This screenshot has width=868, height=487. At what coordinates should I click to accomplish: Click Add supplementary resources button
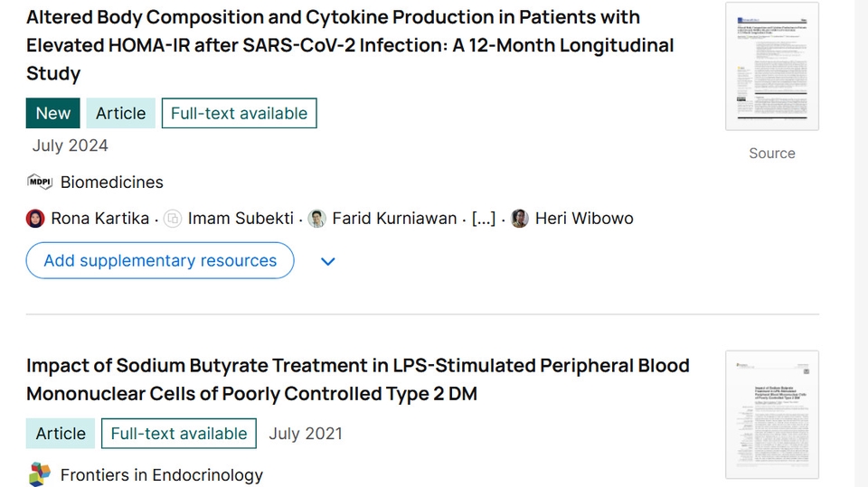point(160,260)
